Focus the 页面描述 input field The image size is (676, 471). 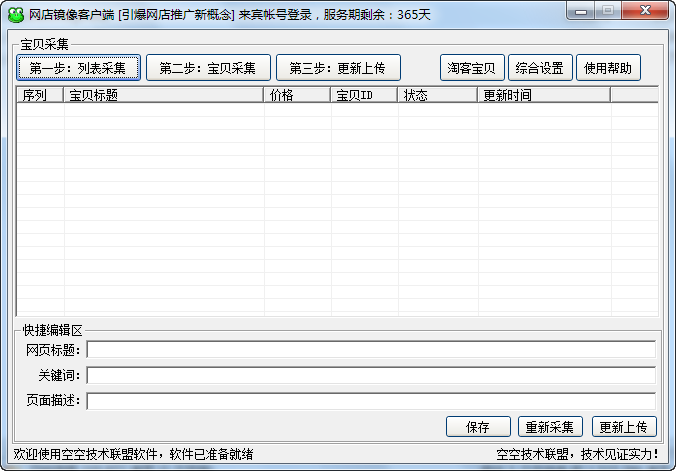(371, 401)
